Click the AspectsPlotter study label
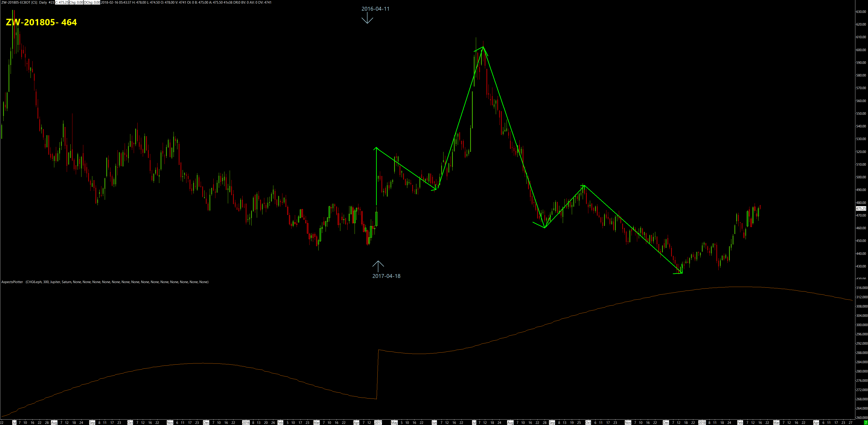Image resolution: width=868 pixels, height=425 pixels. pos(12,282)
